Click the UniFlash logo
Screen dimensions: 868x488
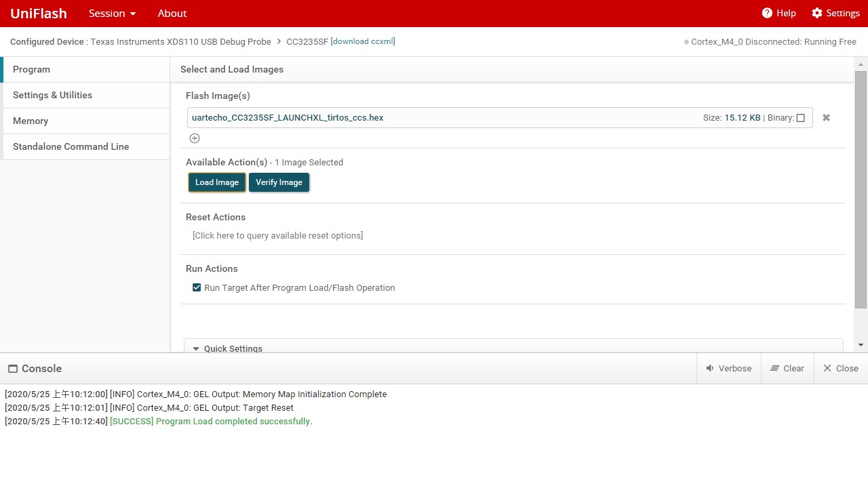point(39,14)
